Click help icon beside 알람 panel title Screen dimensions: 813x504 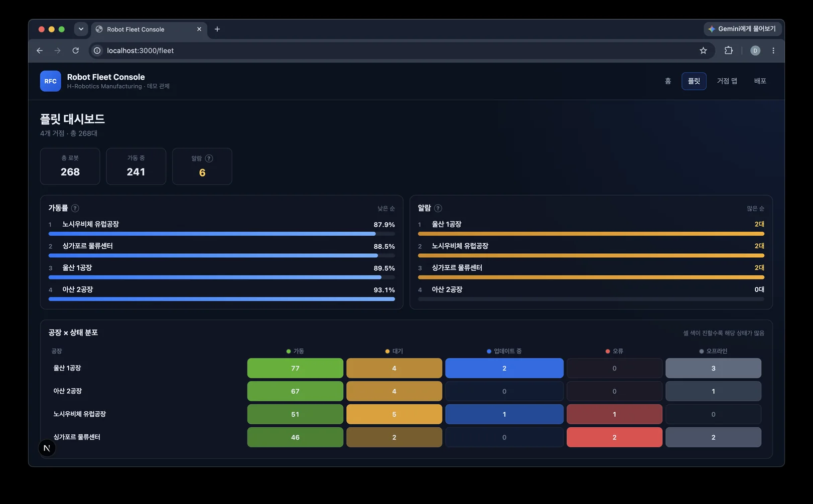click(438, 208)
